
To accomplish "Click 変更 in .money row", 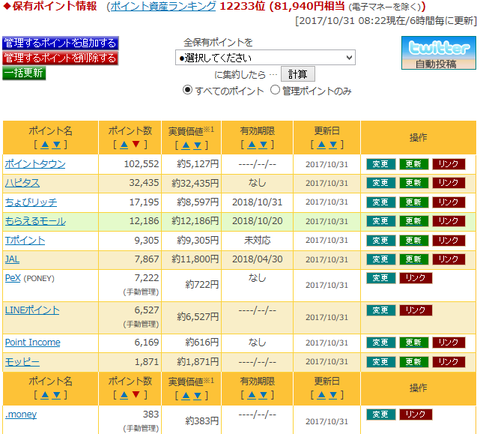I will click(381, 414).
